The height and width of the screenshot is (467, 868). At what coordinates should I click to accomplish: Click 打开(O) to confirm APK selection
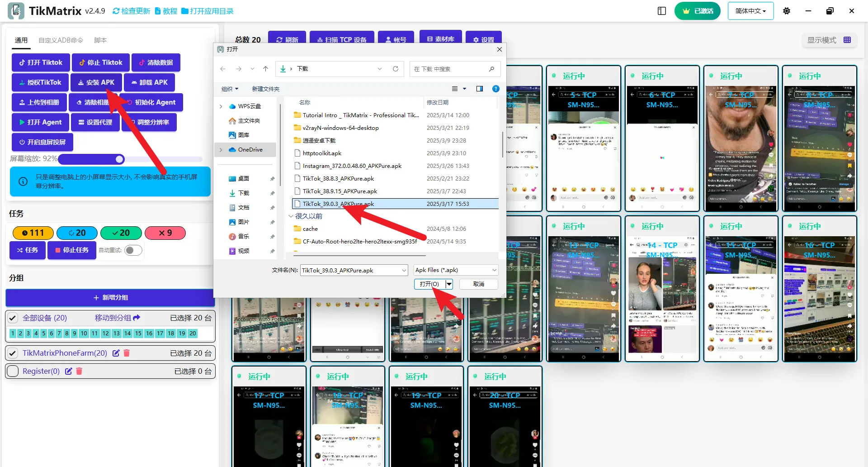[429, 284]
